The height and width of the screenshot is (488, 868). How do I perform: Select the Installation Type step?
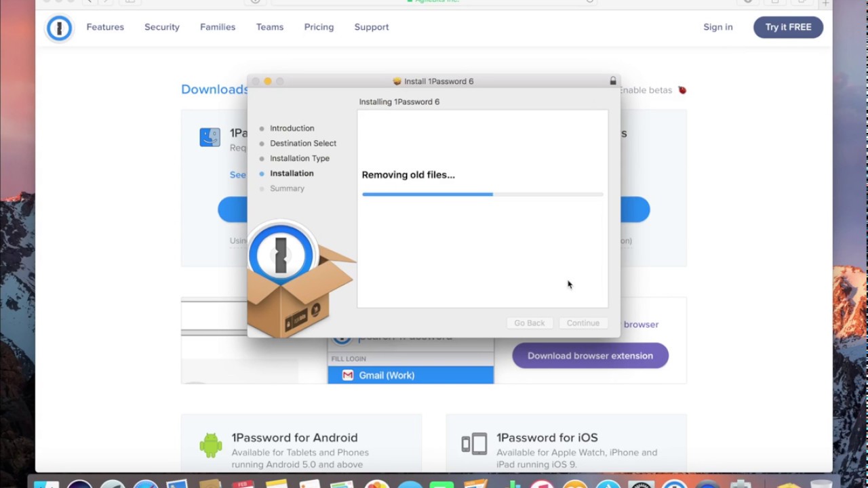[x=300, y=158]
